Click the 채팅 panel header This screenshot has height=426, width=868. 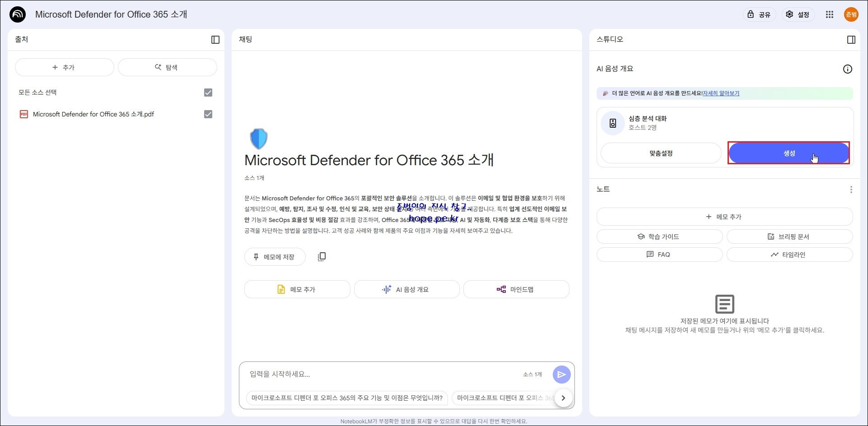[246, 39]
